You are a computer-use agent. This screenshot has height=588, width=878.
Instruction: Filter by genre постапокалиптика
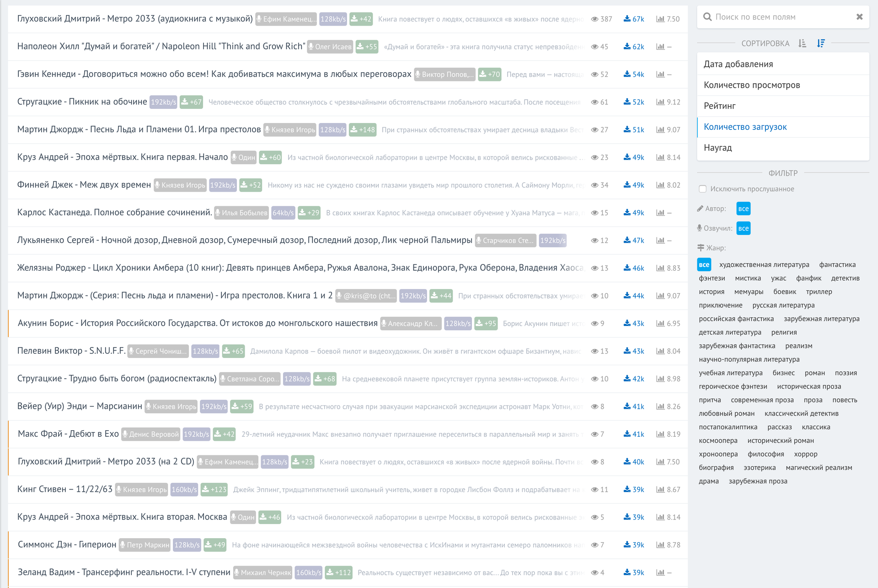728,427
